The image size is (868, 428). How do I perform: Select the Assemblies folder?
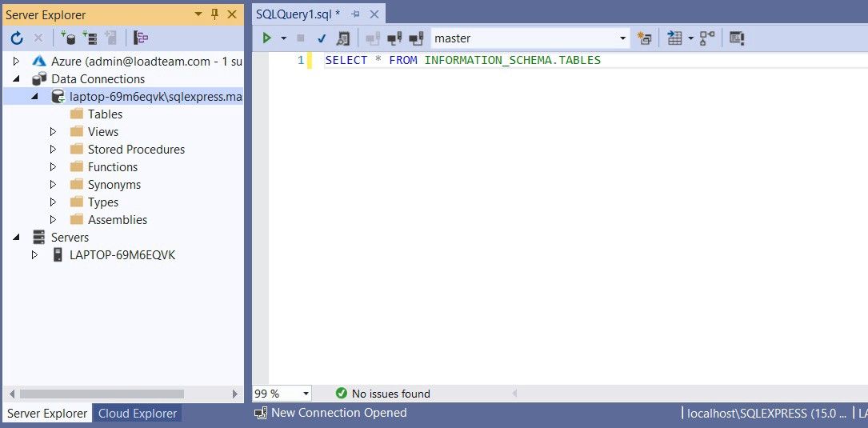[118, 219]
